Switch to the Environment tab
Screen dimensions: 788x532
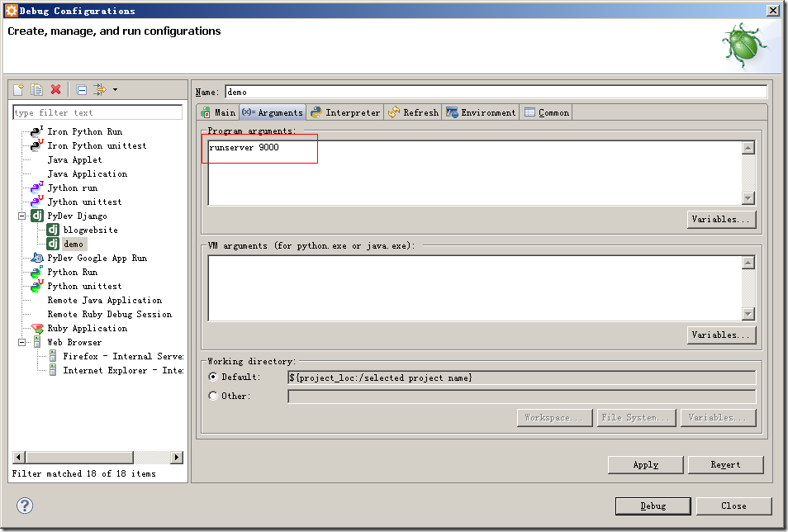point(481,112)
